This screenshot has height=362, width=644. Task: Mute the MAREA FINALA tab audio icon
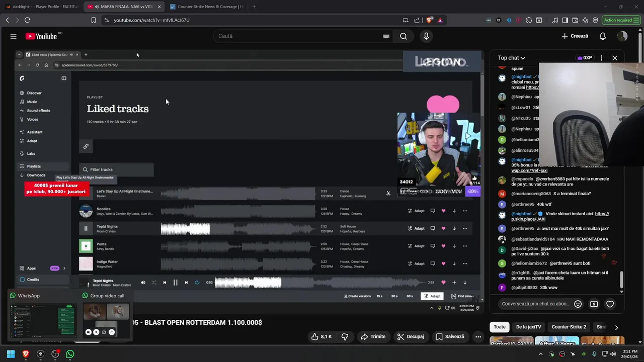coord(96,7)
